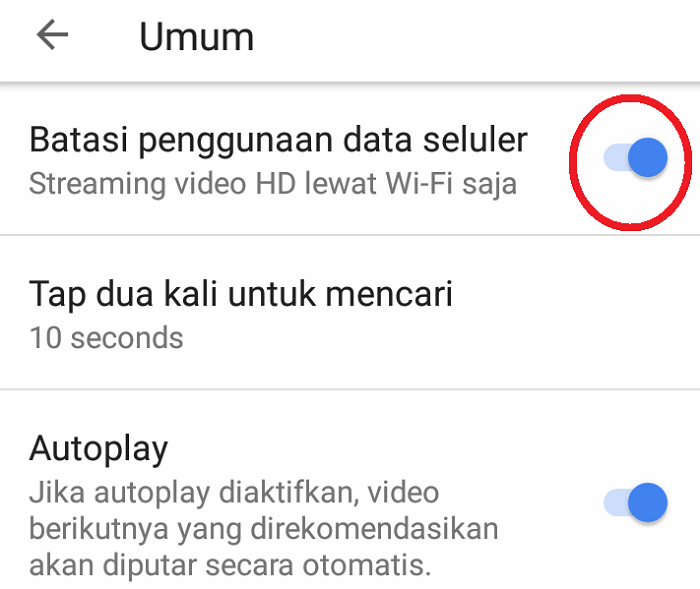
Task: Click the text 'akan diputar secara otomatis'
Action: (230, 565)
